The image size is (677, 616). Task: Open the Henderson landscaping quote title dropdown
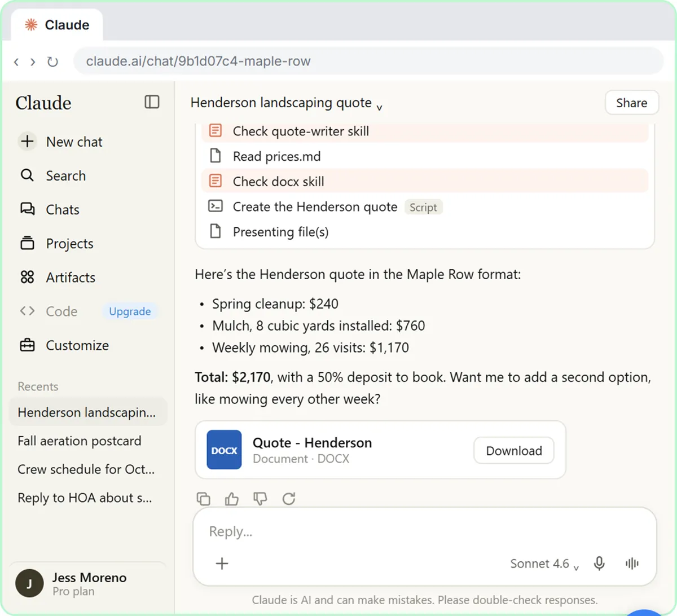pyautogui.click(x=287, y=103)
